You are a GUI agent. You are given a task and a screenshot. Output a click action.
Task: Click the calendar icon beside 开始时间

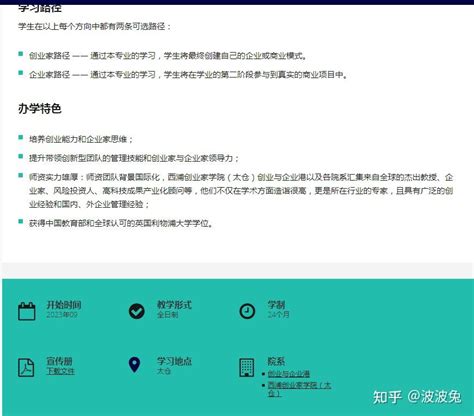click(27, 311)
